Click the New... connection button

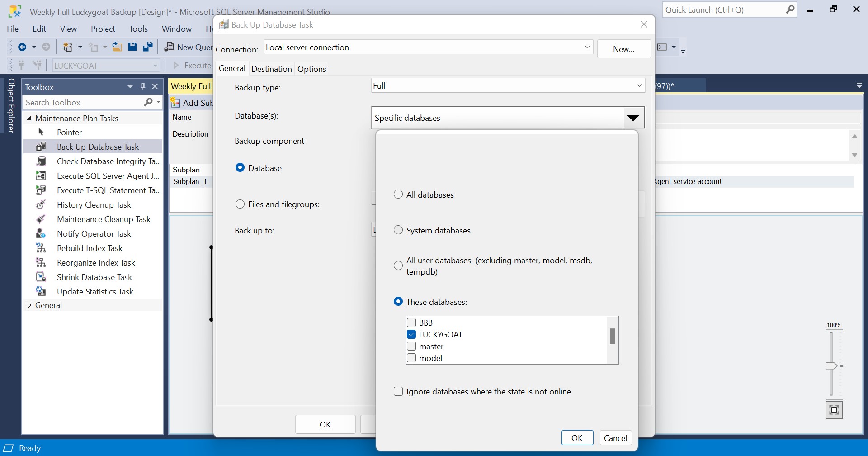coord(623,49)
